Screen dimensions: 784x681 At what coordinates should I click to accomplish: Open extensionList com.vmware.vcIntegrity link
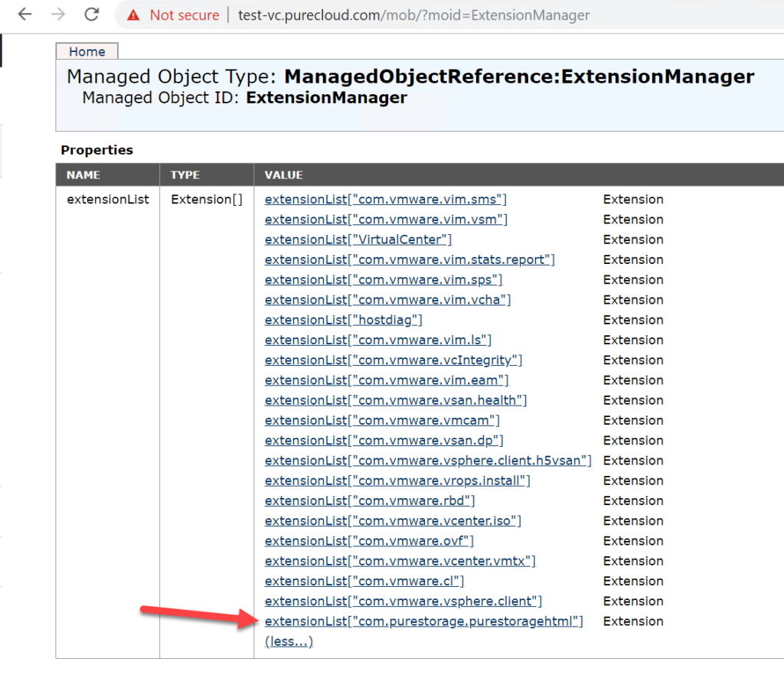pyautogui.click(x=394, y=360)
